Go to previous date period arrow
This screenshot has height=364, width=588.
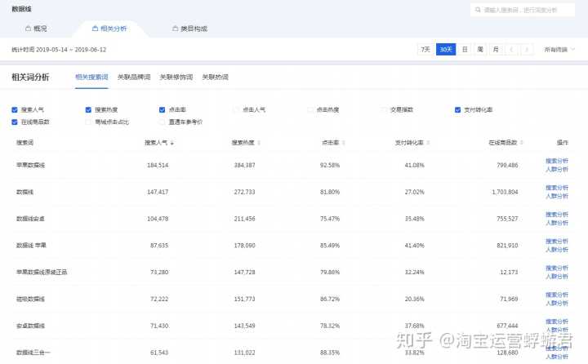point(511,49)
